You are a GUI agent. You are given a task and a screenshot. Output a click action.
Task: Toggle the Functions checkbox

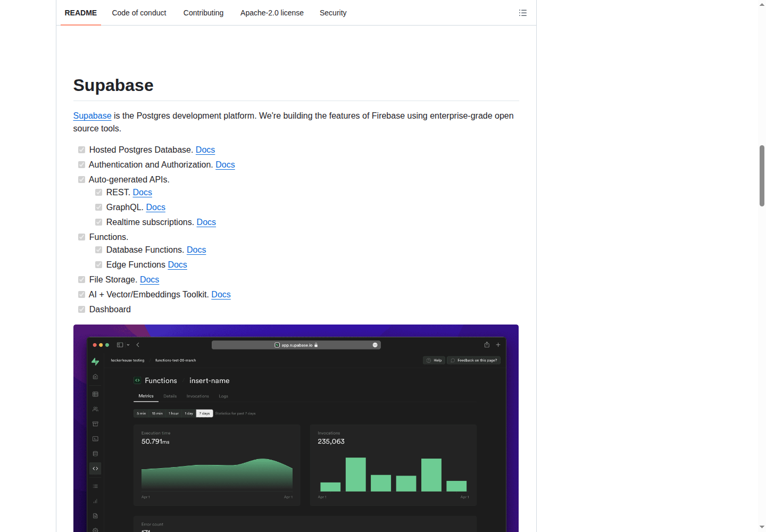(82, 237)
